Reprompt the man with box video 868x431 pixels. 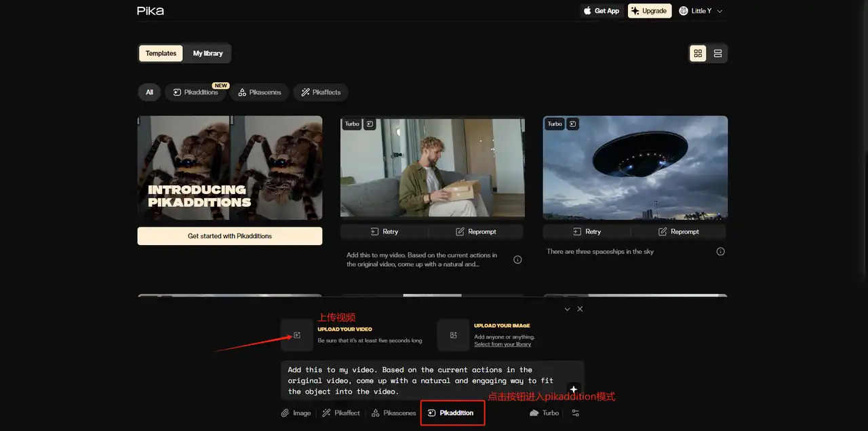476,231
